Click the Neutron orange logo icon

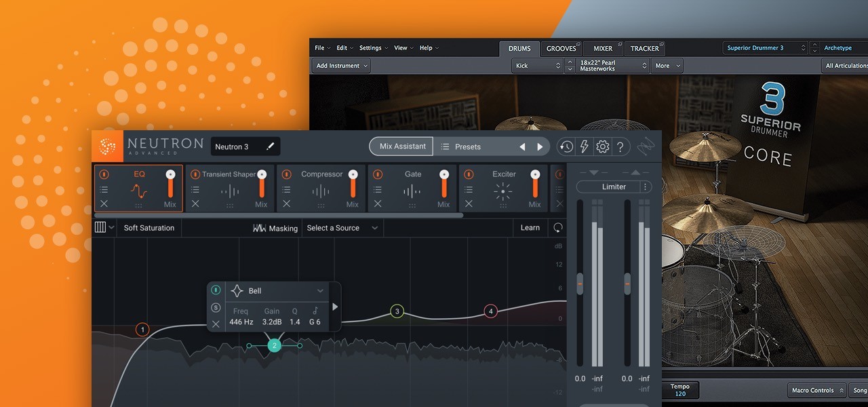[x=107, y=147]
